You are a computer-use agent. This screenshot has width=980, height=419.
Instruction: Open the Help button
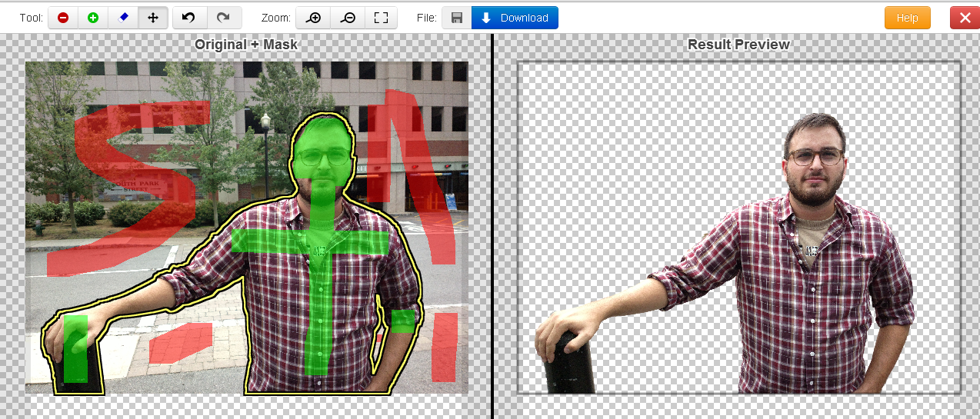click(x=907, y=18)
